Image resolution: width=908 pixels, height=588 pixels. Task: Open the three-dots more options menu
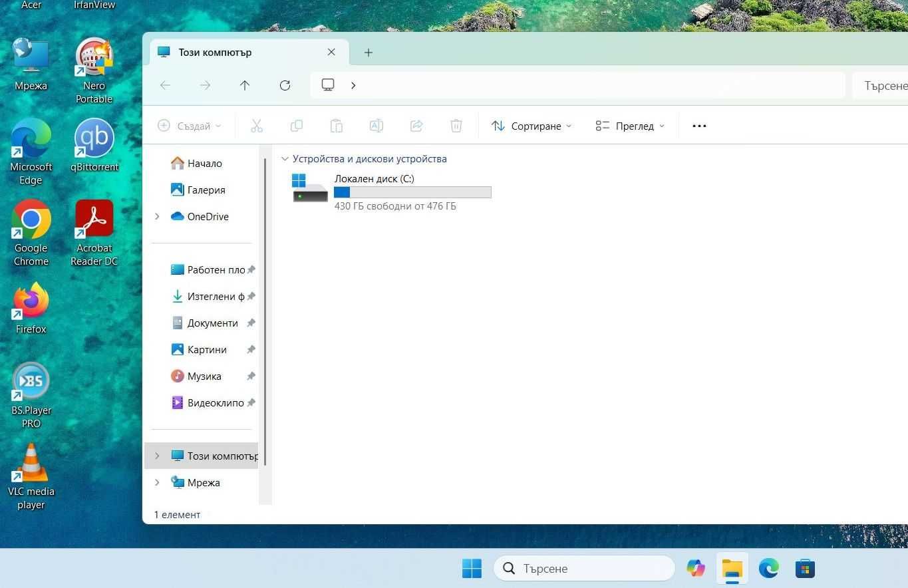coord(699,126)
